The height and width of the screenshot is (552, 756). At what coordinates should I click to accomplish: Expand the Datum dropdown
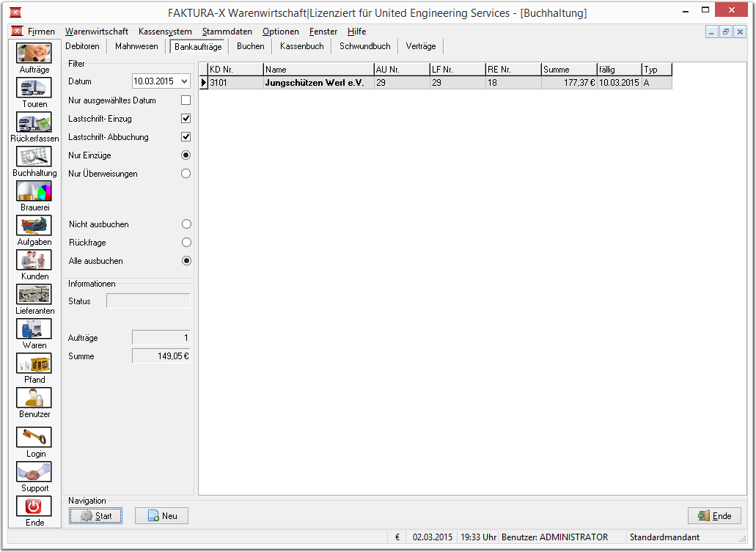(x=184, y=81)
